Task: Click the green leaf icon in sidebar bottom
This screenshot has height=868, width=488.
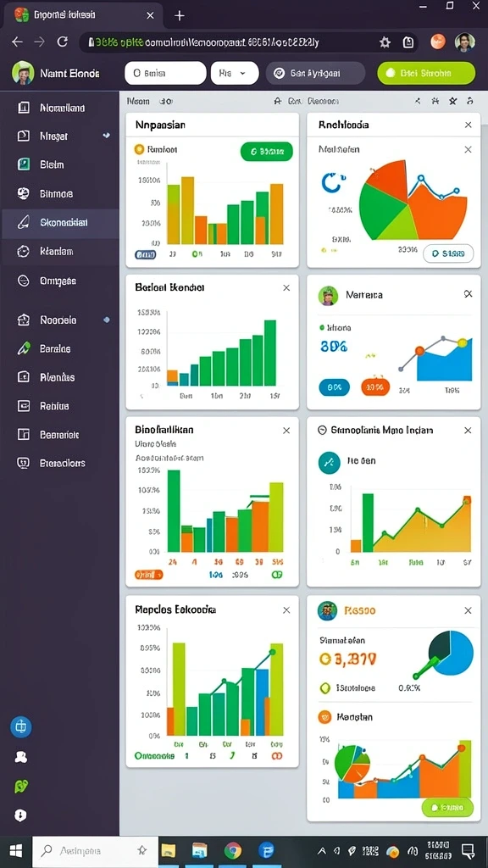Action: [21, 786]
